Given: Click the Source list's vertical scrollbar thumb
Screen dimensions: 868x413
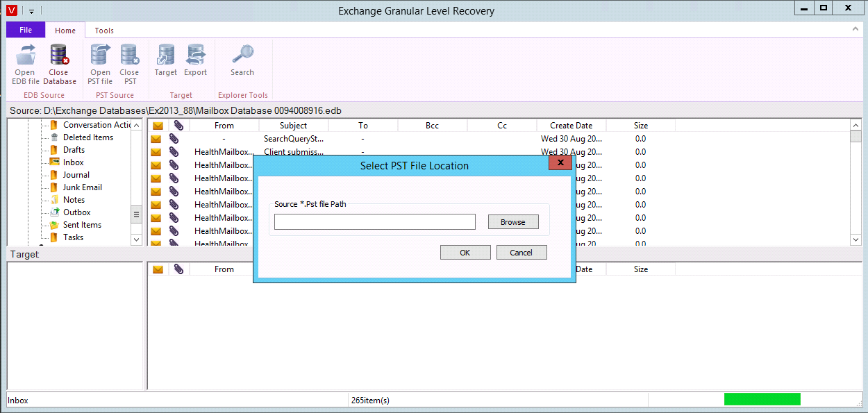Looking at the screenshot, I should pos(856,137).
